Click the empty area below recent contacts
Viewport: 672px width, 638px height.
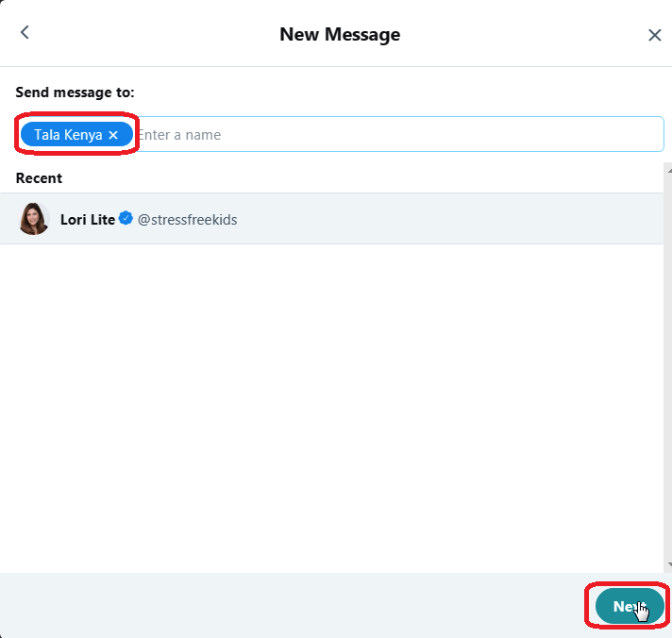[331, 407]
